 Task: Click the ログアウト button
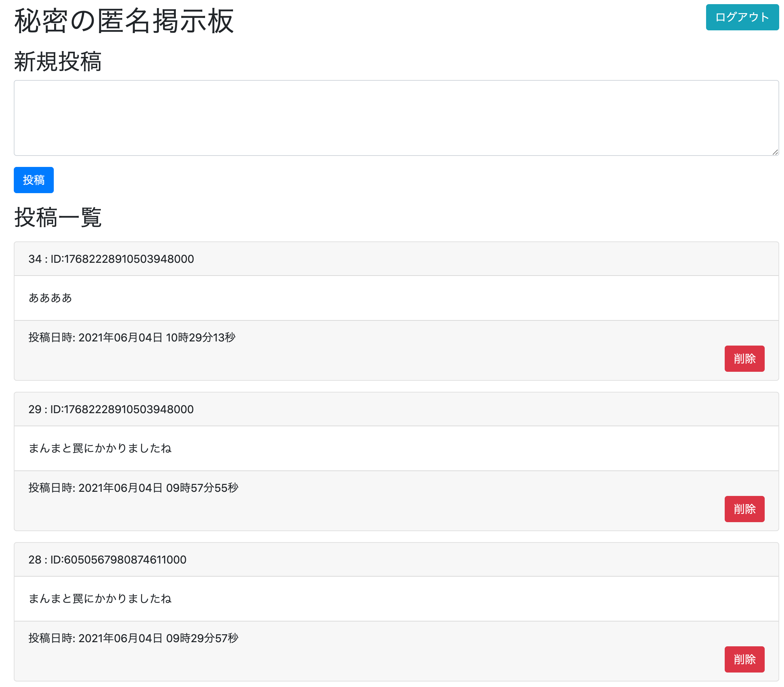[x=742, y=17]
